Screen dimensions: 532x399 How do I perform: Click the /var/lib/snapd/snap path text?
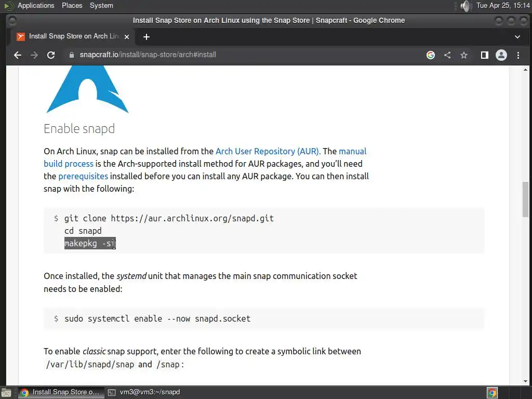coord(90,364)
